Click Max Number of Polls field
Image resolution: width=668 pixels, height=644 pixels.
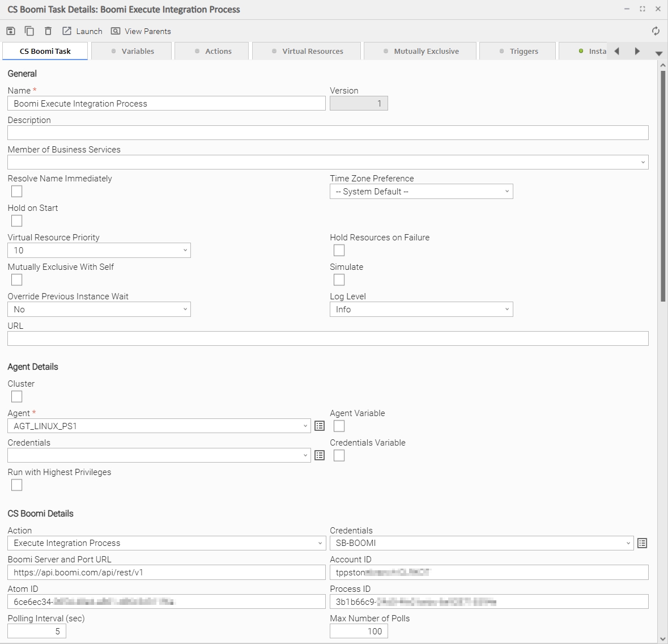coord(359,631)
